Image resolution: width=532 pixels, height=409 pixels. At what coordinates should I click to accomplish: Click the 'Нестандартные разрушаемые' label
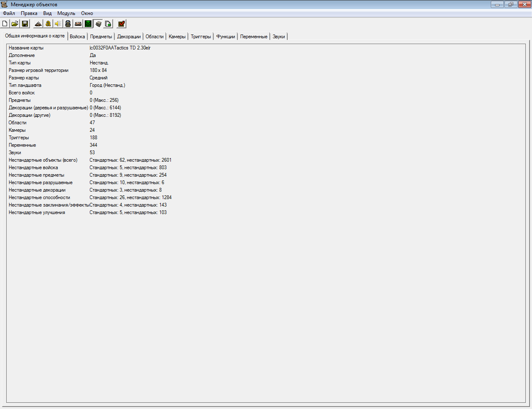point(41,182)
